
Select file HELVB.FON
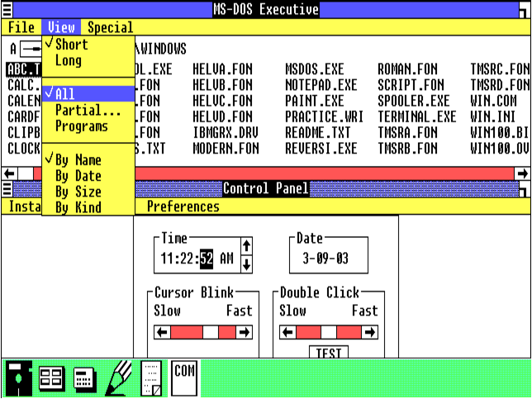coord(222,85)
